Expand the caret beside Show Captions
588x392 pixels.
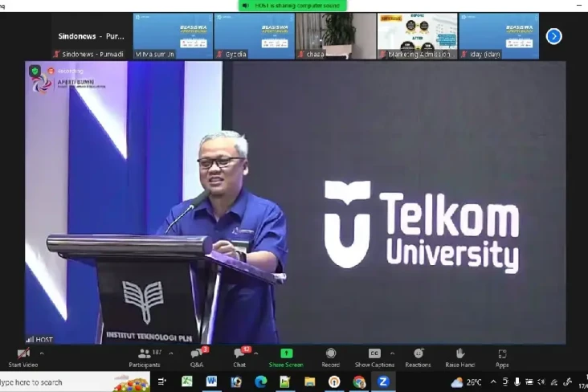coord(392,353)
